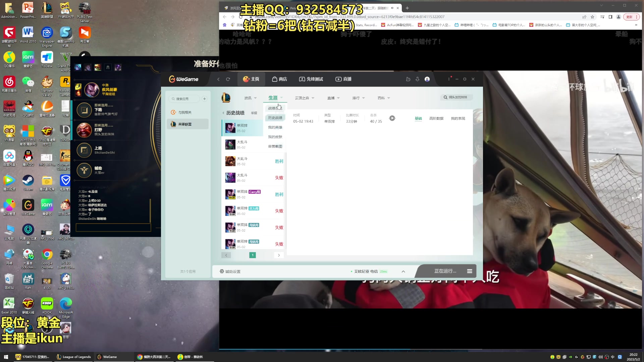Go to previous match history page
The height and width of the screenshot is (362, 644).
(226, 255)
